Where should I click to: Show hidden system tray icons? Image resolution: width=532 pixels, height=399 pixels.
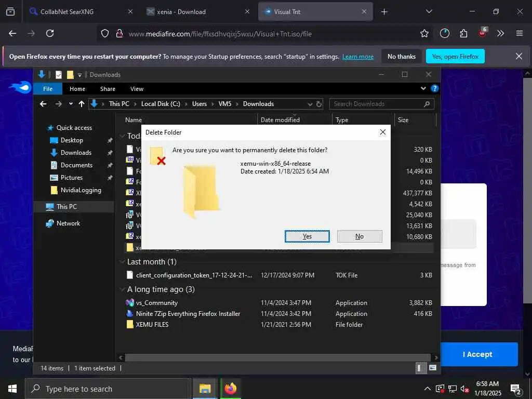(428, 389)
